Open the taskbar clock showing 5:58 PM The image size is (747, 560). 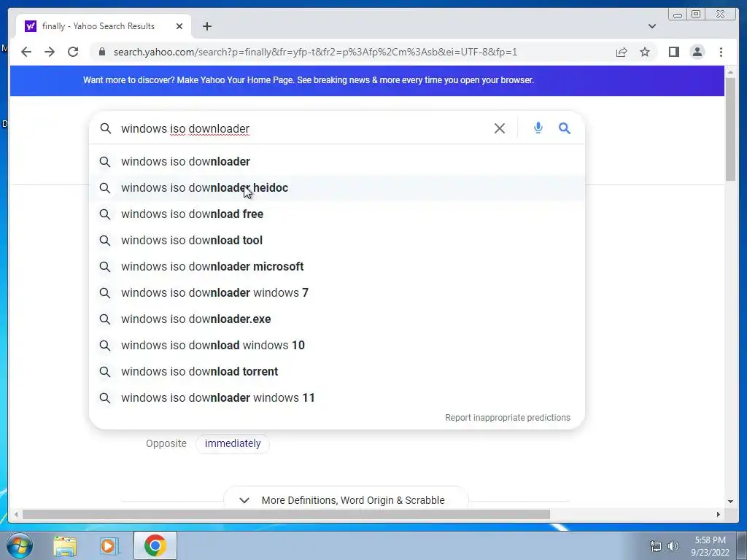(x=710, y=546)
